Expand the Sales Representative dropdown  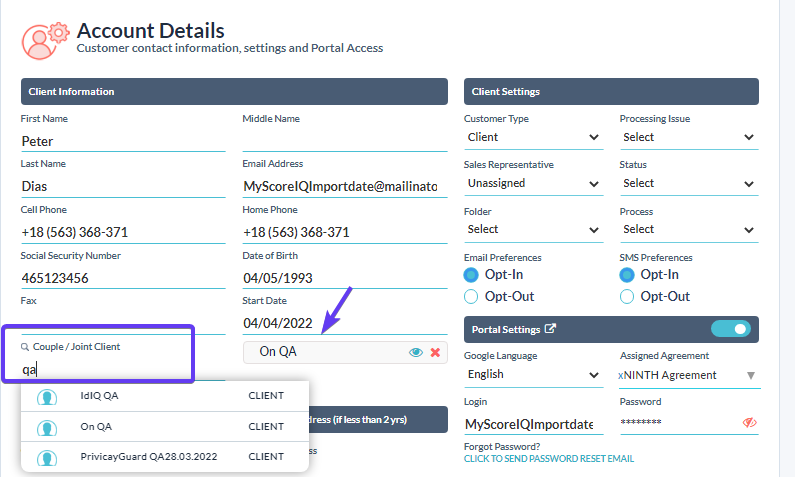coord(533,183)
